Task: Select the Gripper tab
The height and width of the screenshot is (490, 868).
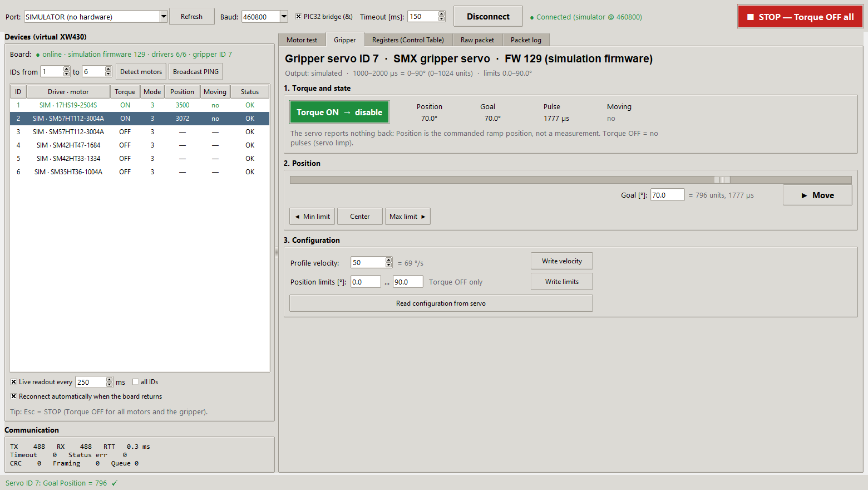Action: click(344, 40)
